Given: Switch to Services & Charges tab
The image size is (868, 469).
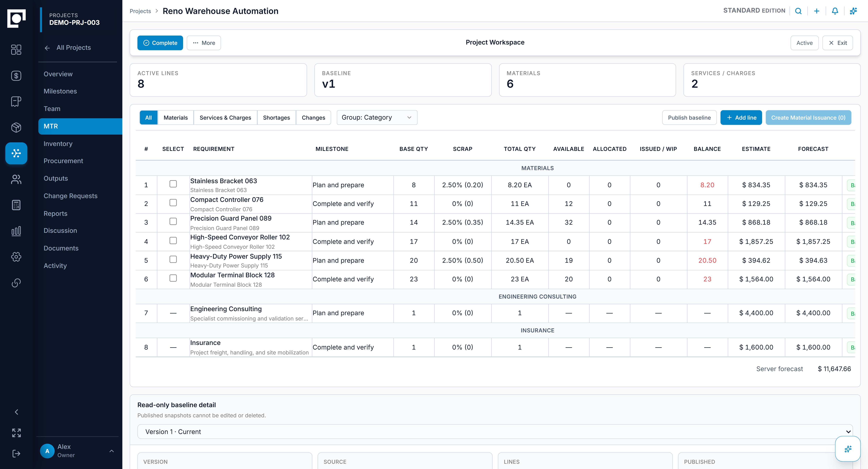Looking at the screenshot, I should click(225, 118).
